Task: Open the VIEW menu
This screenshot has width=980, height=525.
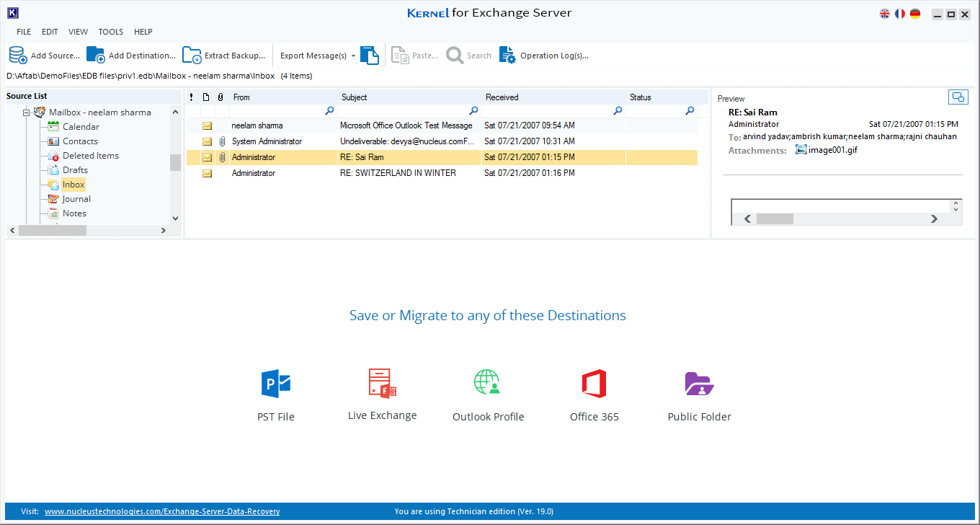Action: click(79, 32)
